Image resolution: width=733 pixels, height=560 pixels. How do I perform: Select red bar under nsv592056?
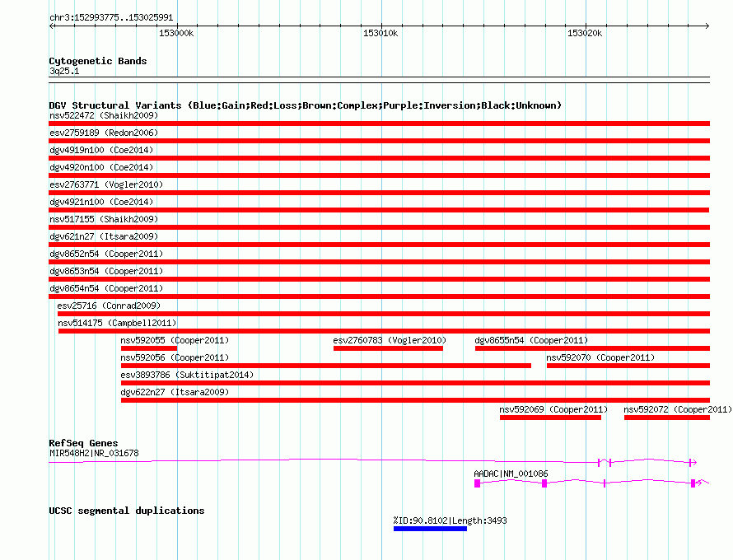coord(326,366)
